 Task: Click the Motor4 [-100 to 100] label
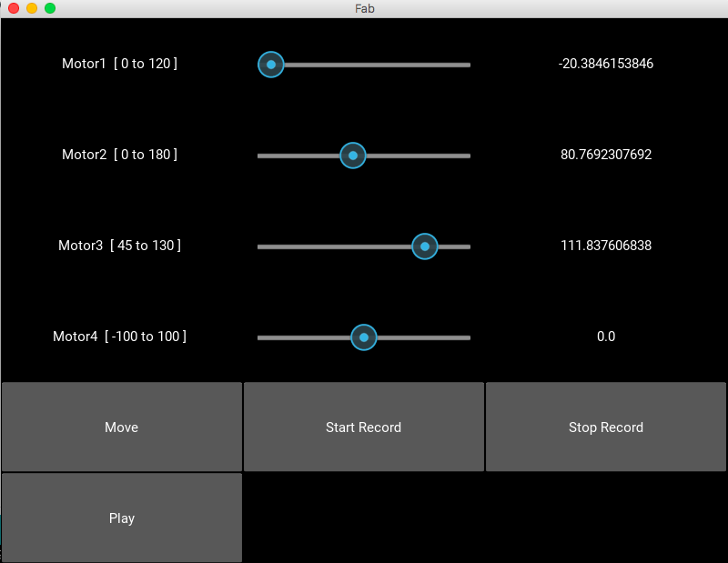coord(120,337)
